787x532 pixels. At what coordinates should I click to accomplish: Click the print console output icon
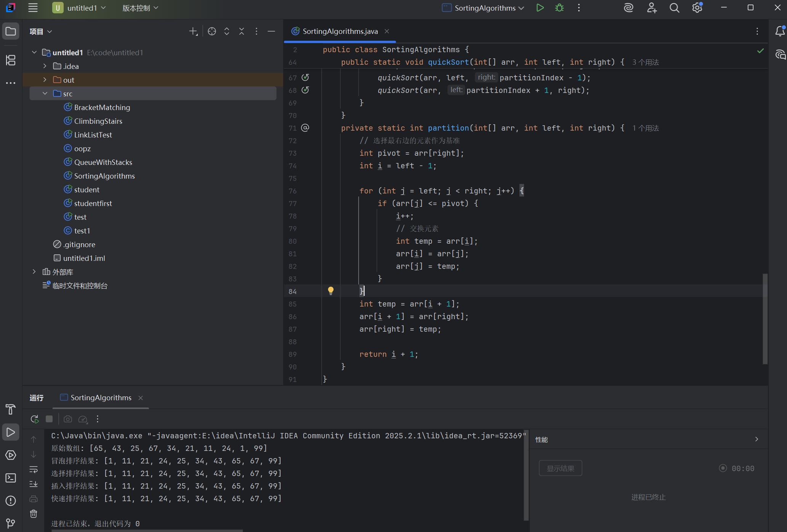point(34,499)
